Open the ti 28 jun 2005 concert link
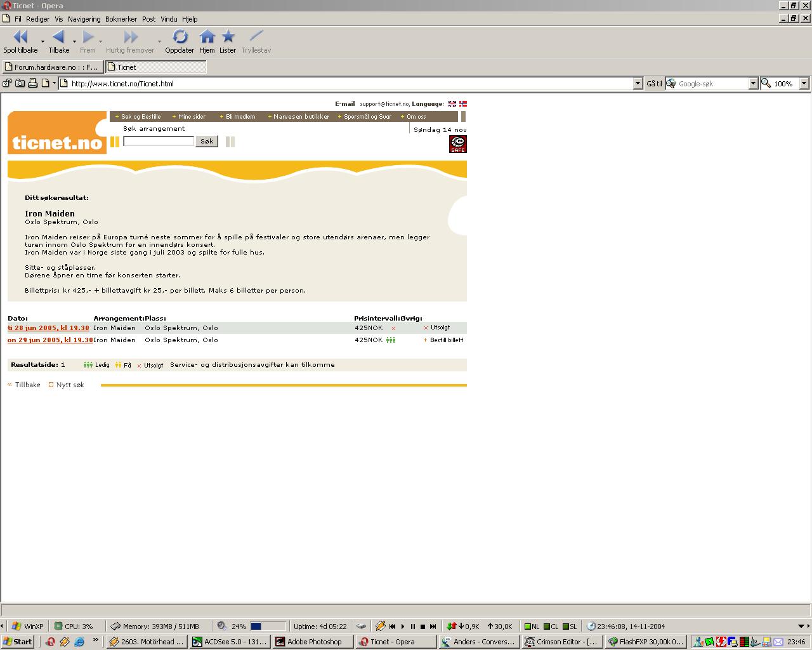The image size is (812, 650). (x=48, y=328)
